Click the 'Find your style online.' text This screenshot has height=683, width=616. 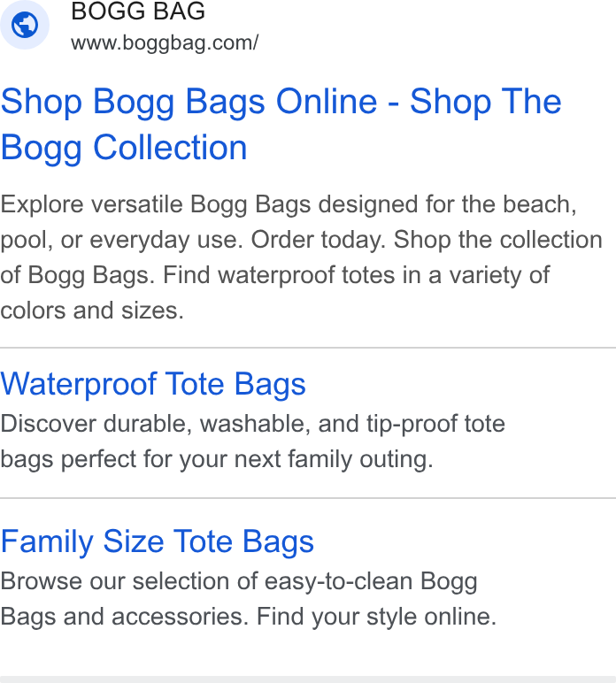coord(376,617)
